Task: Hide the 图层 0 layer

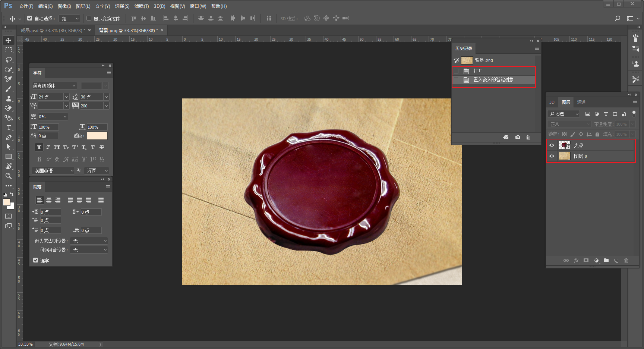Action: click(552, 156)
